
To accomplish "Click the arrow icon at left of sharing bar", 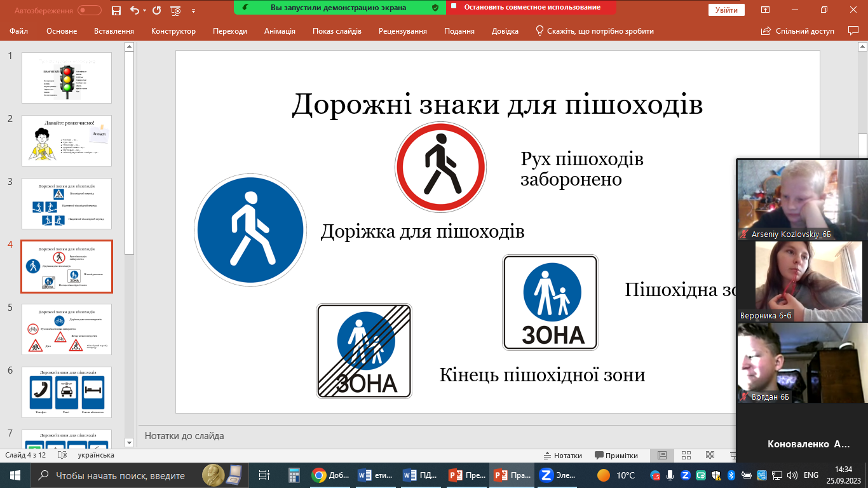I will click(245, 7).
